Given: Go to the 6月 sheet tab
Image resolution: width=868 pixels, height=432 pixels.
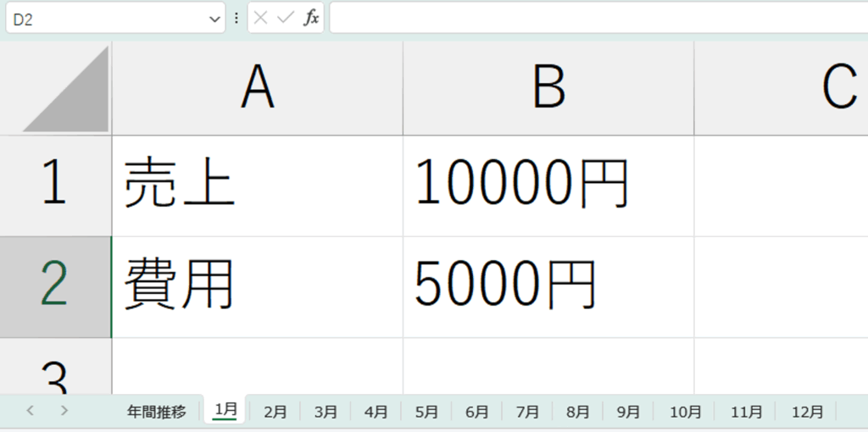Looking at the screenshot, I should (476, 413).
